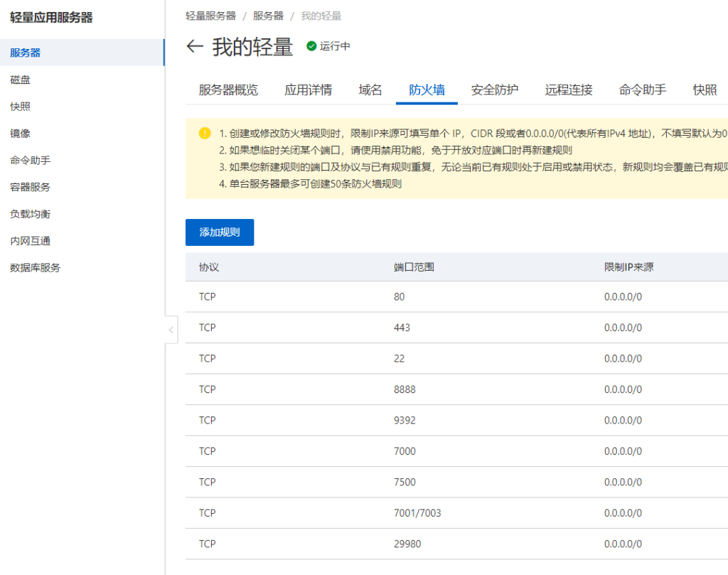Open 磁盘 in the left sidebar
The image size is (728, 575).
[x=20, y=80]
